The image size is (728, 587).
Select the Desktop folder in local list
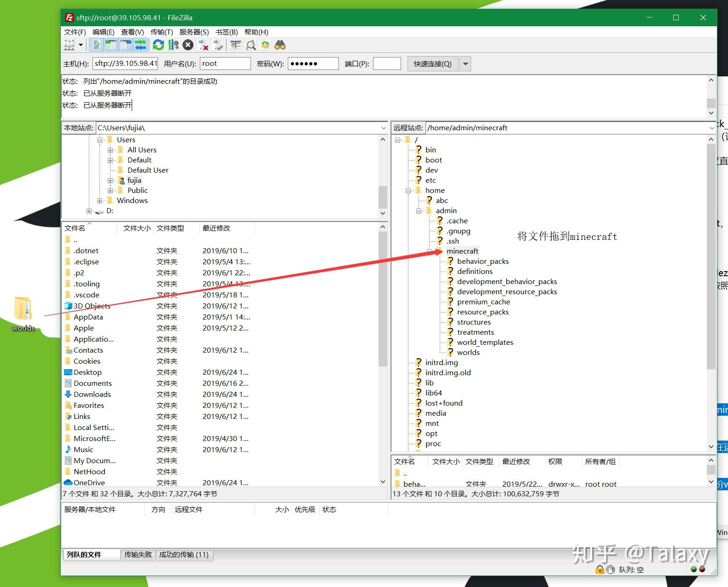coord(87,372)
